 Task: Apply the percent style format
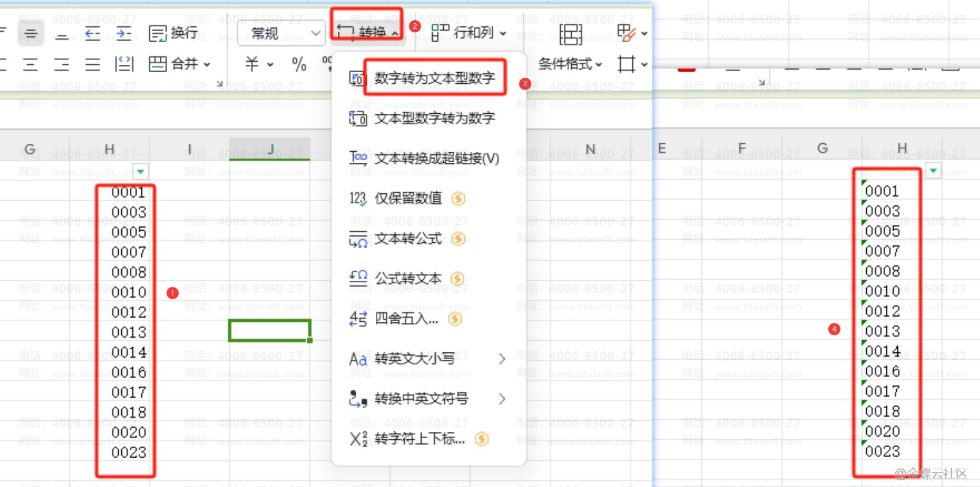pyautogui.click(x=299, y=64)
